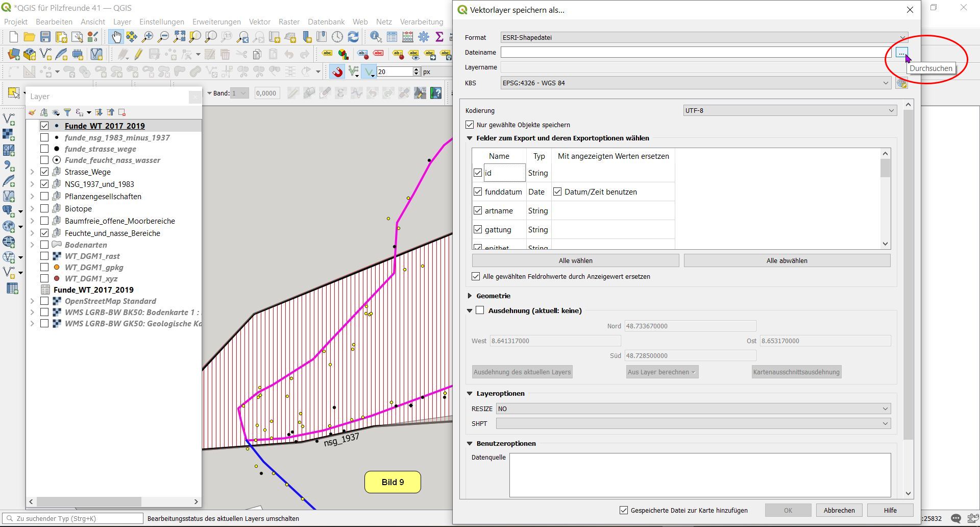Open the Einstellungen menu
Screen dimensions: 980x527
(161, 22)
